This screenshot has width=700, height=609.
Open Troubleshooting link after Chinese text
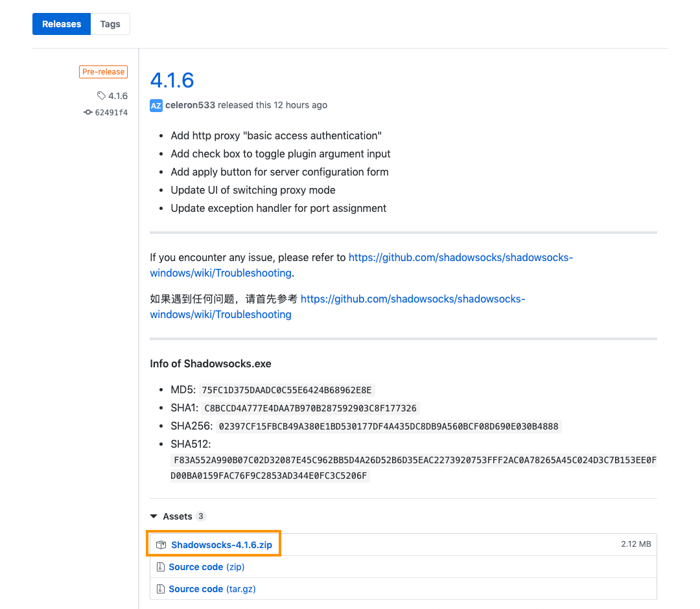click(x=338, y=306)
